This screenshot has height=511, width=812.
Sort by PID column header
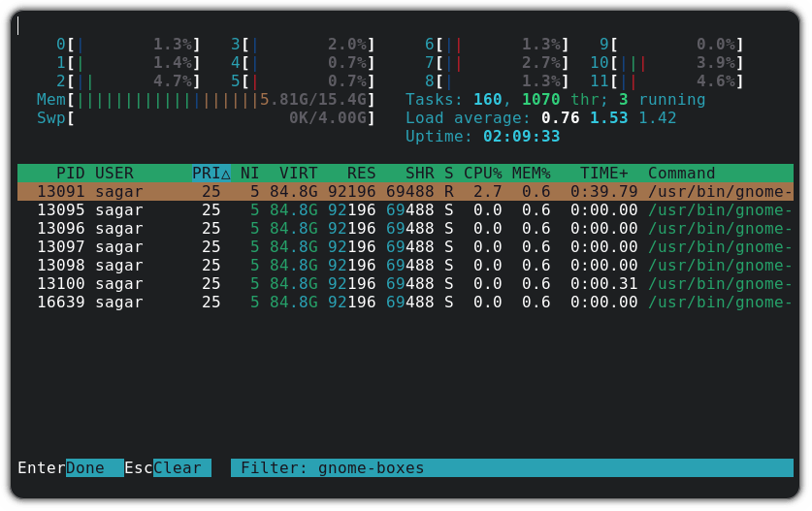(70, 173)
